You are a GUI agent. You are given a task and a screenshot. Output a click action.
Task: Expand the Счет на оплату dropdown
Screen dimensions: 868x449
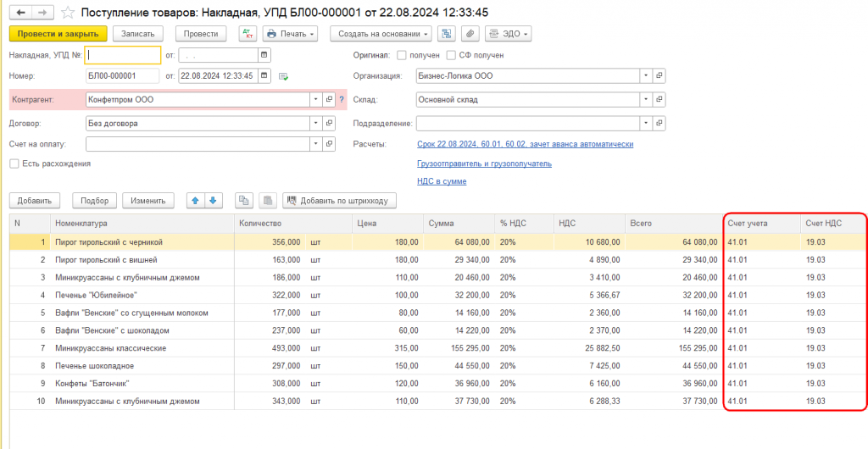(315, 144)
